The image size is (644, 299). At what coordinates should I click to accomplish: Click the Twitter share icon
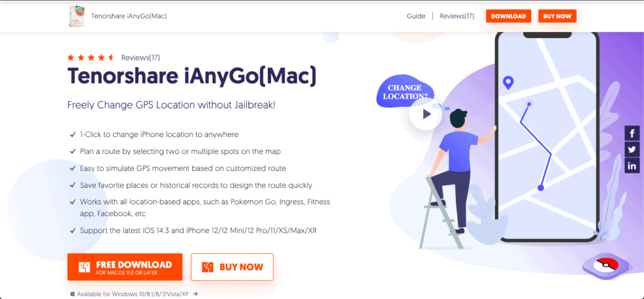click(x=631, y=149)
